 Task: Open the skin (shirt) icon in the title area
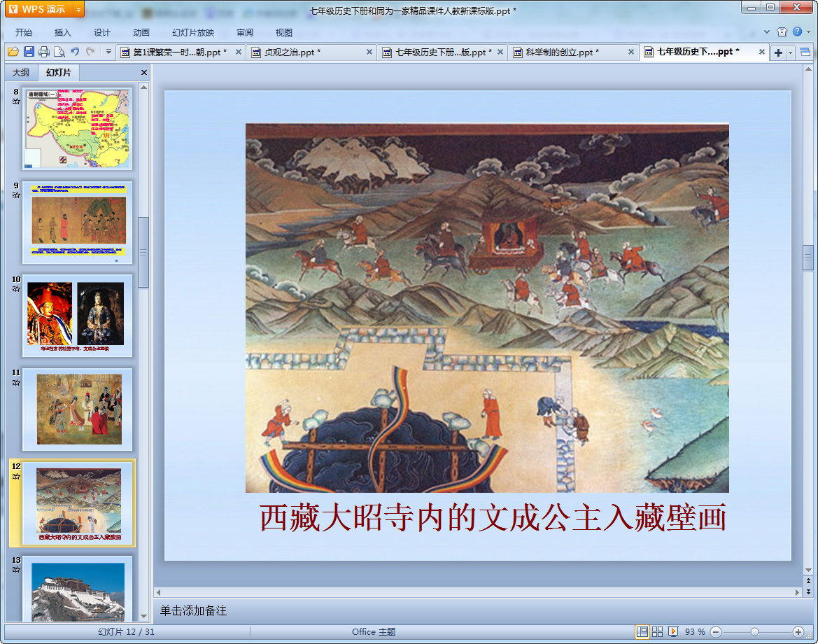click(x=782, y=31)
